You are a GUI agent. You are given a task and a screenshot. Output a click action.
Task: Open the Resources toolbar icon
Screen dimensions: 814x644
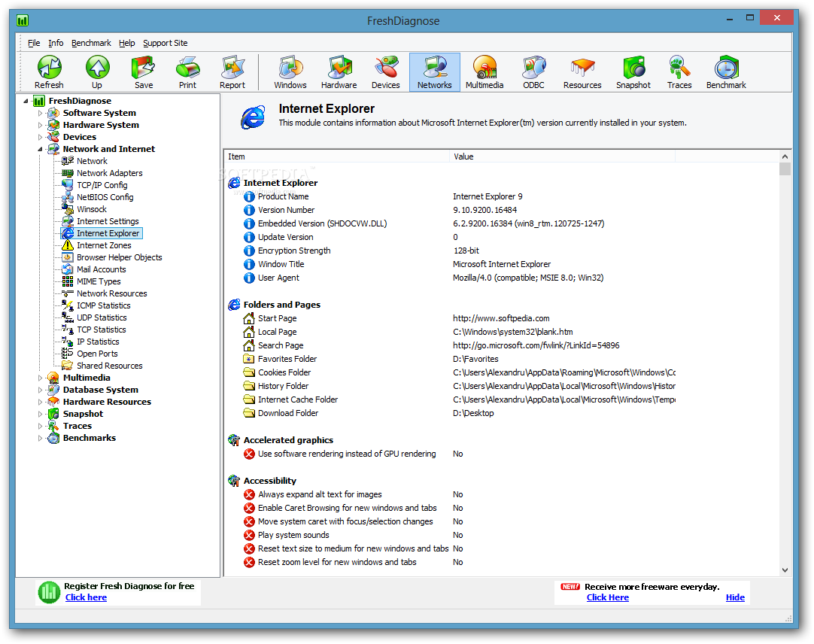point(582,73)
